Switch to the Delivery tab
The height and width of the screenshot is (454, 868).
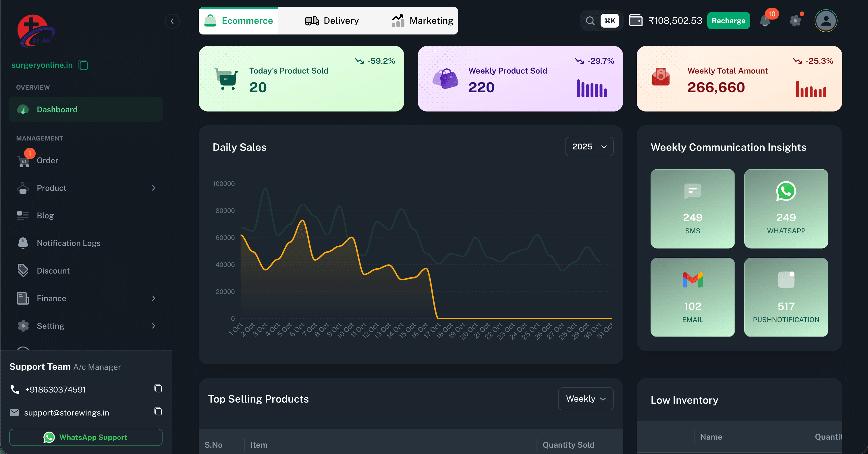pyautogui.click(x=332, y=21)
